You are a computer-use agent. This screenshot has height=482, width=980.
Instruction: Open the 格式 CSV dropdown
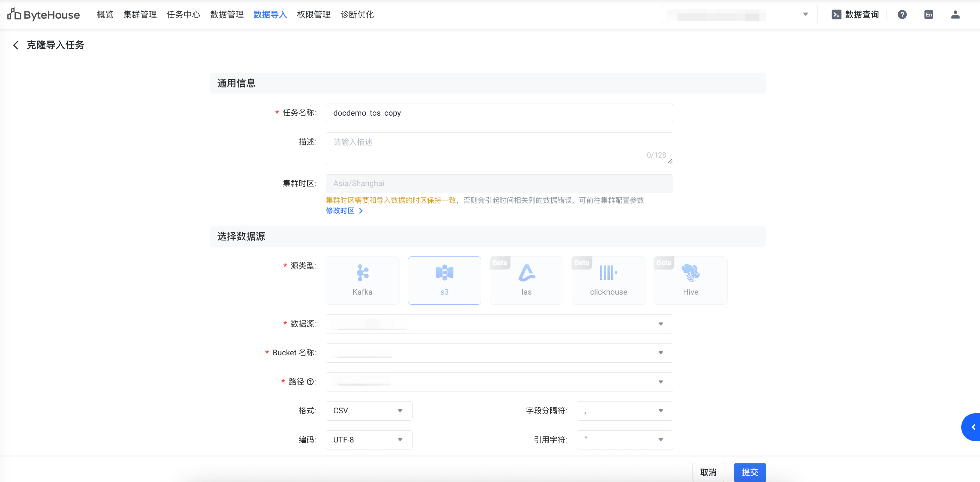pyautogui.click(x=368, y=411)
